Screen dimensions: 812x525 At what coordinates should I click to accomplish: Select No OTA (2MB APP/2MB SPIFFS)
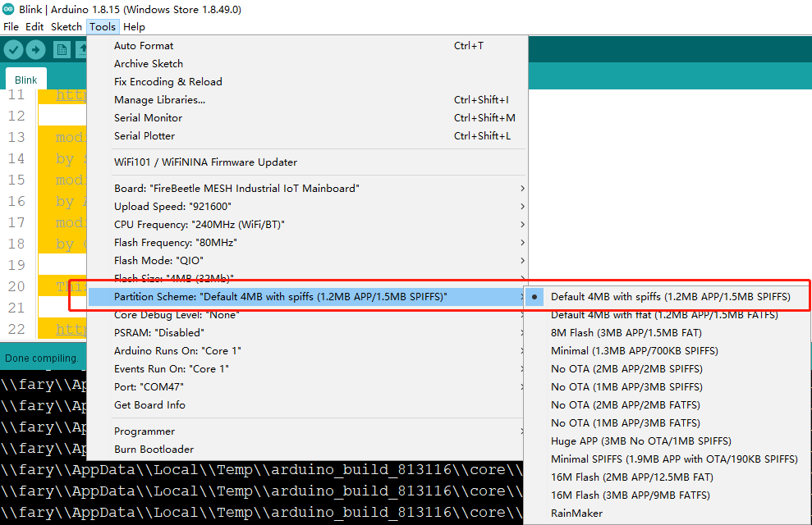667,369
